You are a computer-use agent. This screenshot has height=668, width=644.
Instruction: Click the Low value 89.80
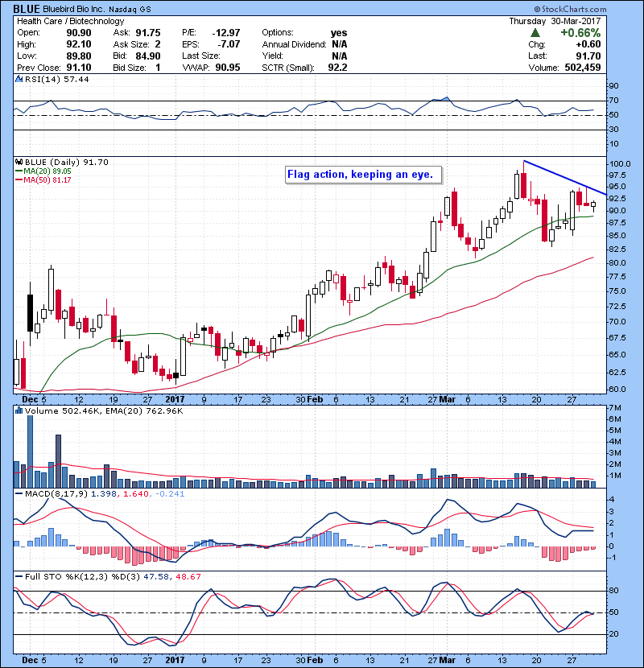point(79,56)
